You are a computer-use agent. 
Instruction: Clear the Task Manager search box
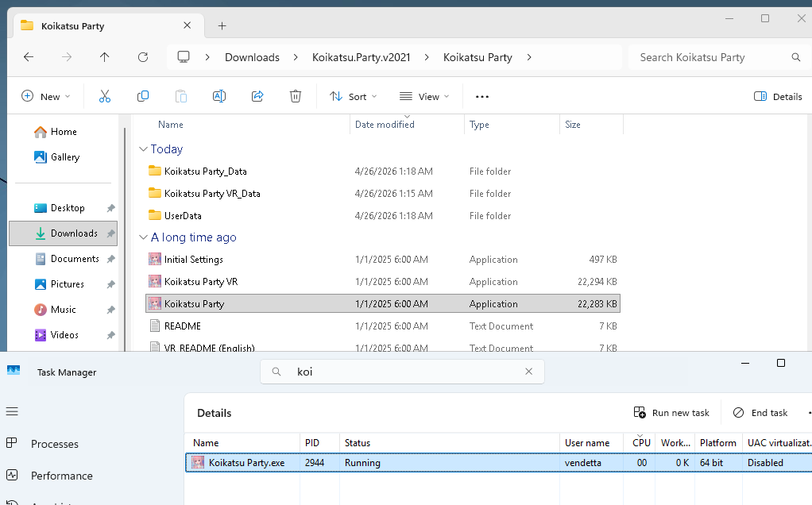[529, 372]
